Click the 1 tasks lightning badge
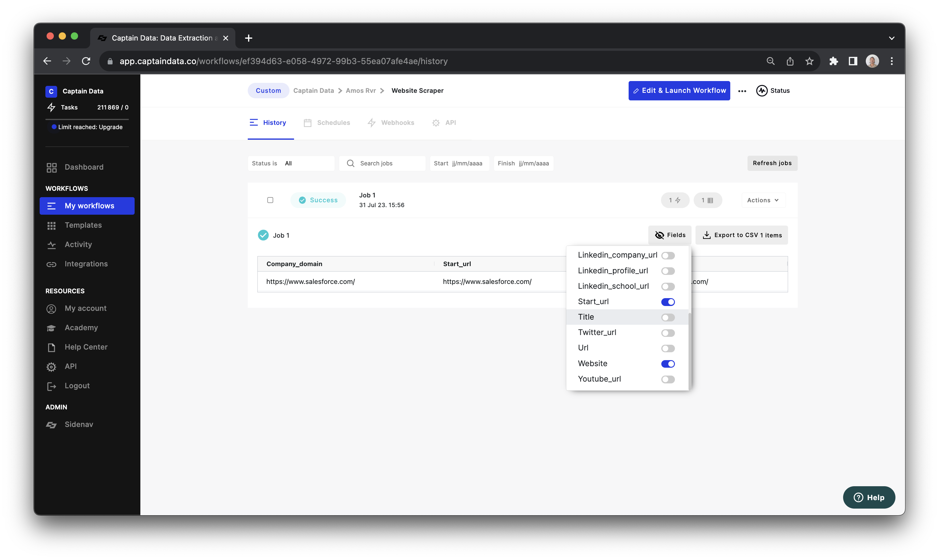 click(x=675, y=200)
